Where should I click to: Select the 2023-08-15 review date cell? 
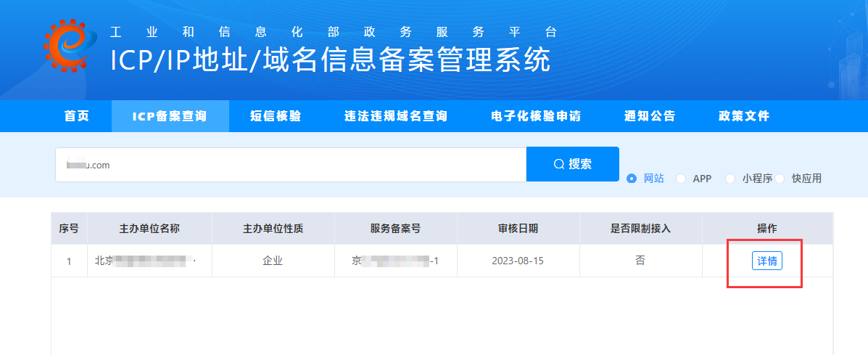(518, 261)
